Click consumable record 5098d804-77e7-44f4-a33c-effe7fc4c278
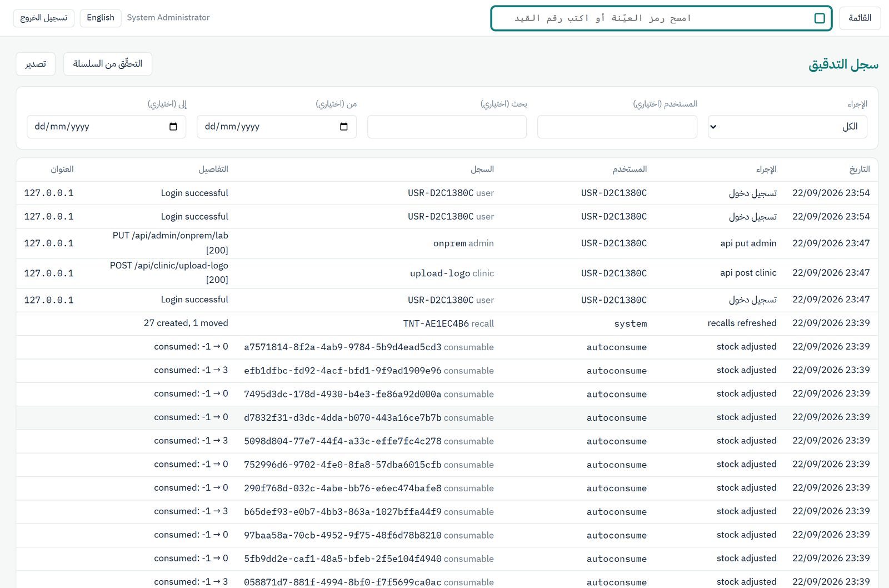 369,441
